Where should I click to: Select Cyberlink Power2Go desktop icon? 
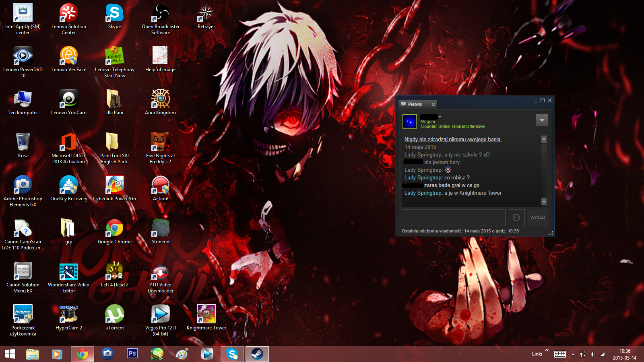click(x=115, y=189)
